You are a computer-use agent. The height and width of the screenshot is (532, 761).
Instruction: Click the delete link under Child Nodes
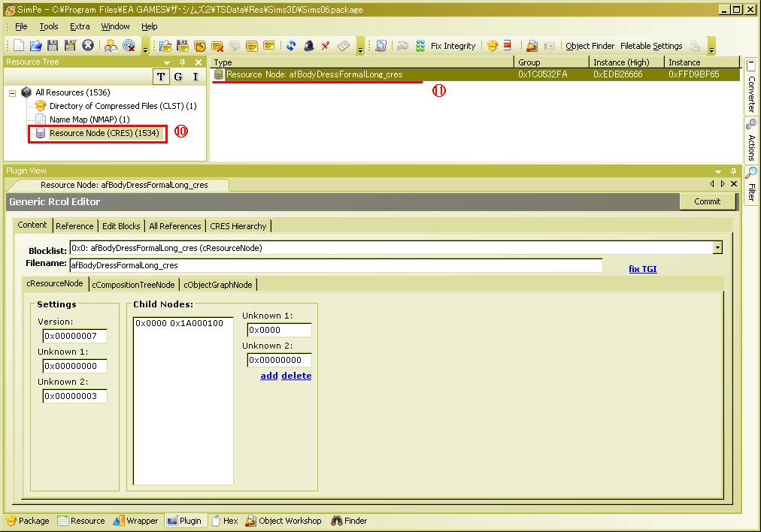(296, 376)
